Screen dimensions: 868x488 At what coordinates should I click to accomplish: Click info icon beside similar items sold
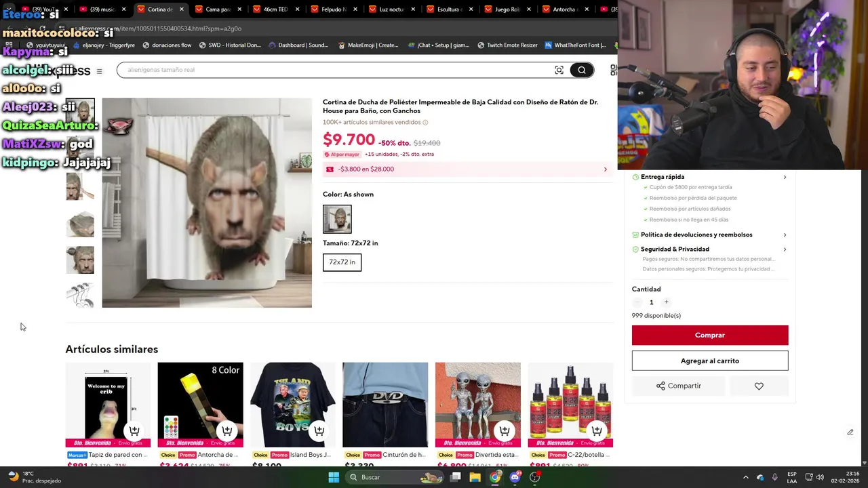[x=425, y=123]
